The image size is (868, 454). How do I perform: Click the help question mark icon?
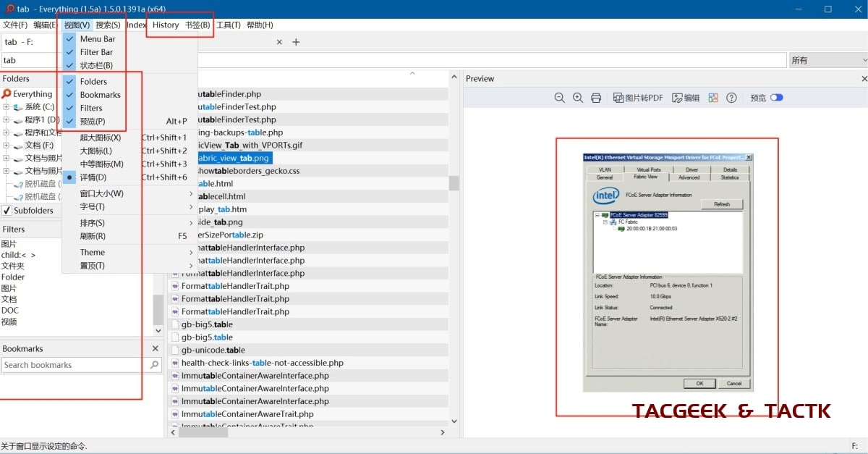[731, 98]
